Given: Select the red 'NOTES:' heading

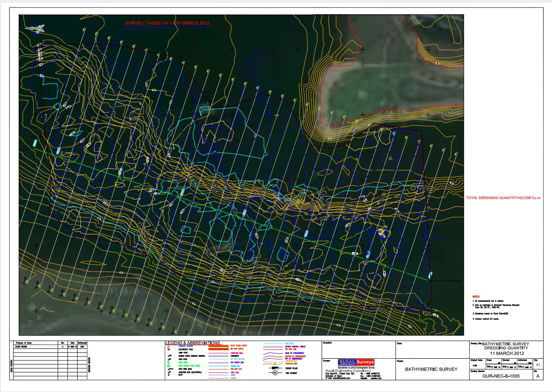Looking at the screenshot, I should [x=476, y=296].
